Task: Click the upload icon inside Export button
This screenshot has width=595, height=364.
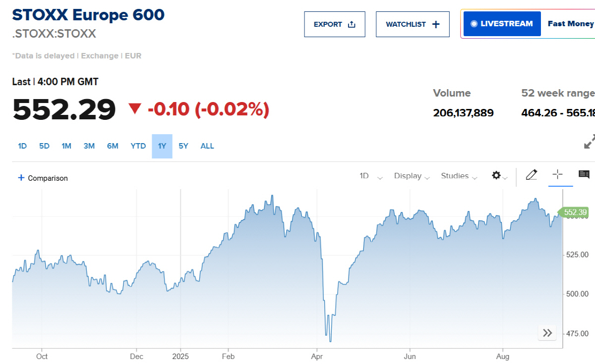Action: (353, 23)
